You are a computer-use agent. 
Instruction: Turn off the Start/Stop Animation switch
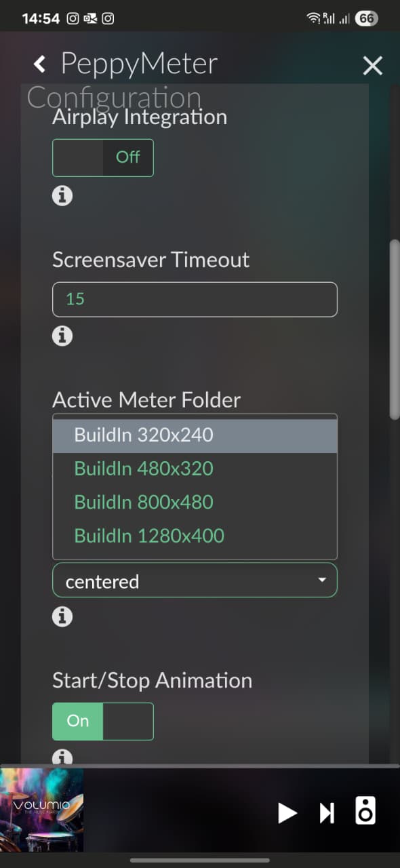click(x=103, y=721)
